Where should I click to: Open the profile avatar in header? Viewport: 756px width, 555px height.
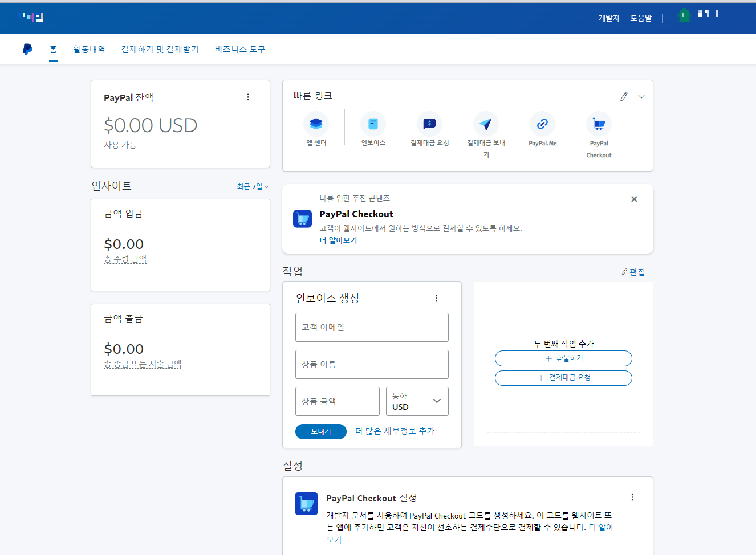tap(684, 15)
